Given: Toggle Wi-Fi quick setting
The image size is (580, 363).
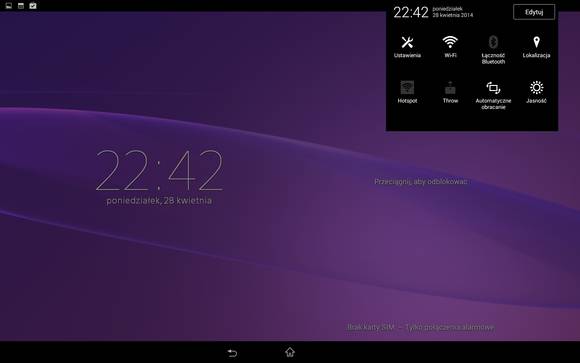Looking at the screenshot, I should pos(450,47).
